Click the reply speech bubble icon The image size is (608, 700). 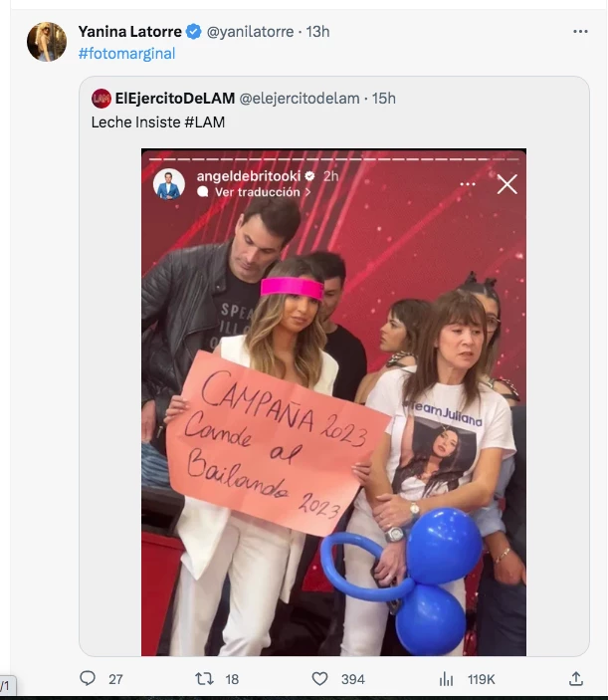point(88,678)
